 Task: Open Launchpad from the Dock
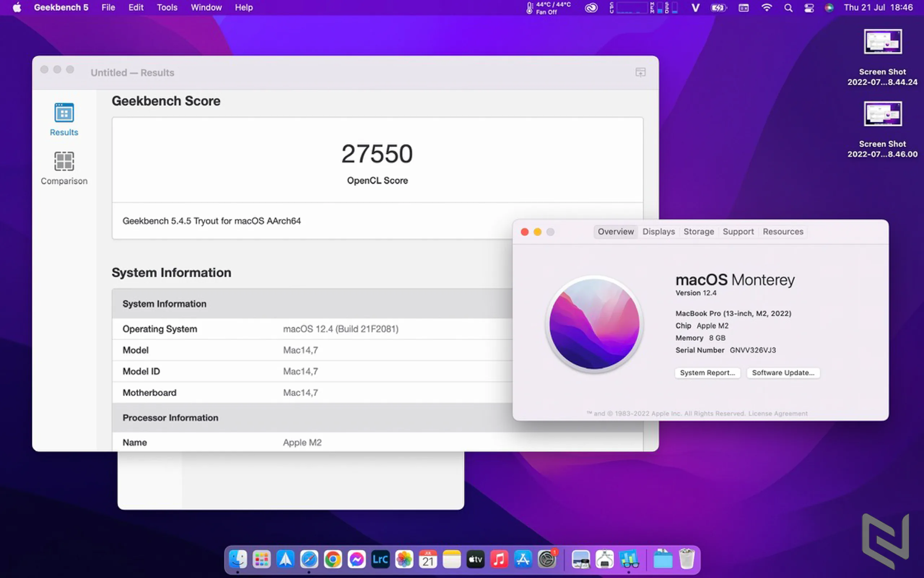(262, 560)
